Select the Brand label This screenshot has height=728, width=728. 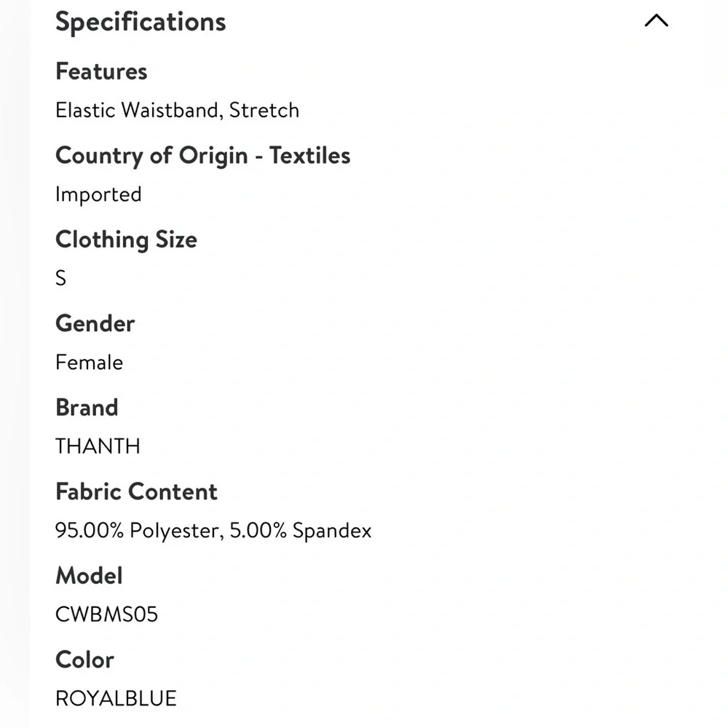pos(87,408)
